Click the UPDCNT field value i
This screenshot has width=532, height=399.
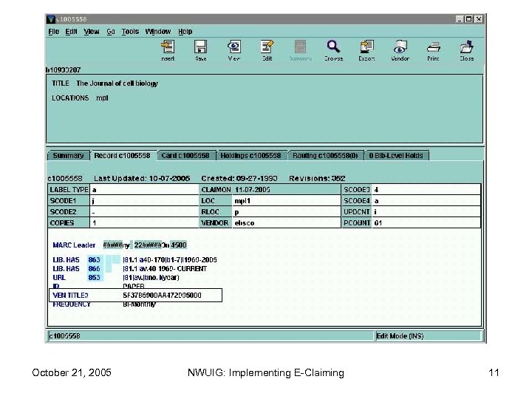click(426, 212)
